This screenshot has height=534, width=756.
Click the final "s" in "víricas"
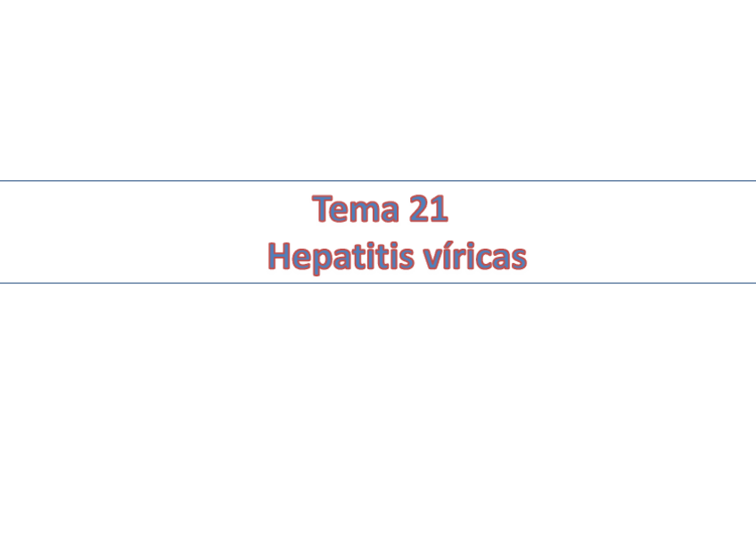tap(518, 259)
